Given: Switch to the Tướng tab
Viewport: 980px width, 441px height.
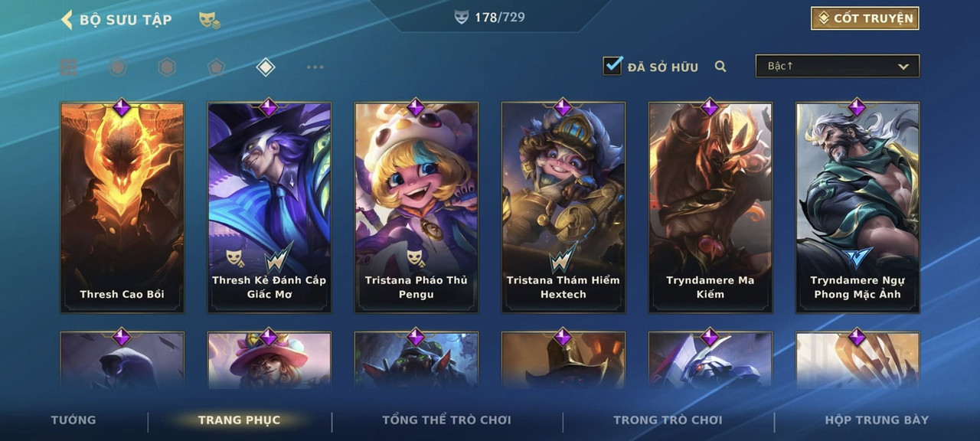Looking at the screenshot, I should 73,420.
